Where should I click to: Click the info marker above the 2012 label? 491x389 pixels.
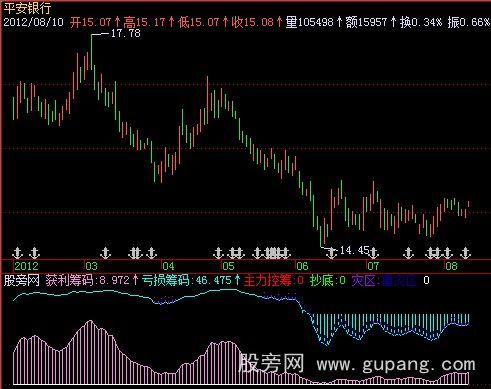point(17,253)
